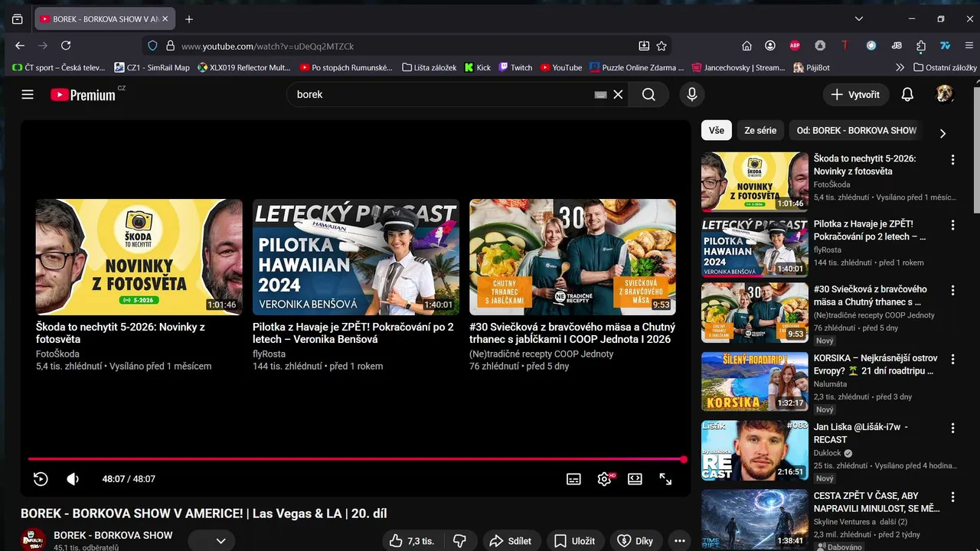Like the video with 7,3 tis. likes
Screen dimensions: 980x551
[412, 541]
